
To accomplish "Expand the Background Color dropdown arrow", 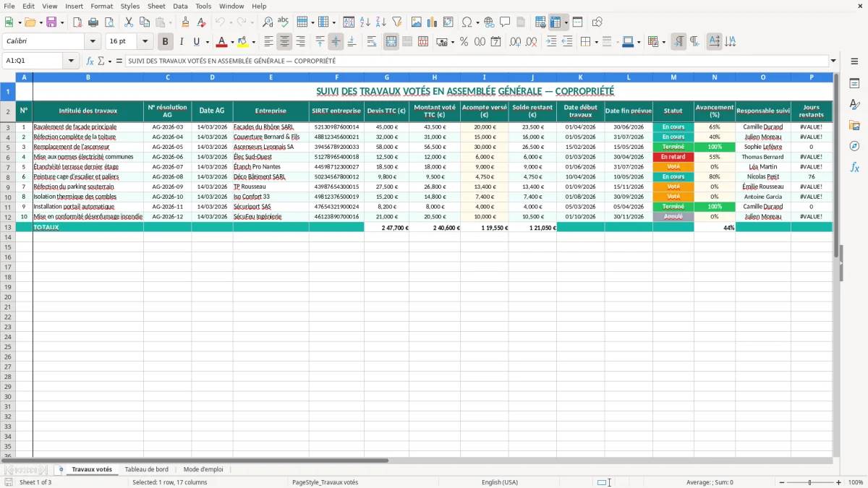I will point(253,42).
